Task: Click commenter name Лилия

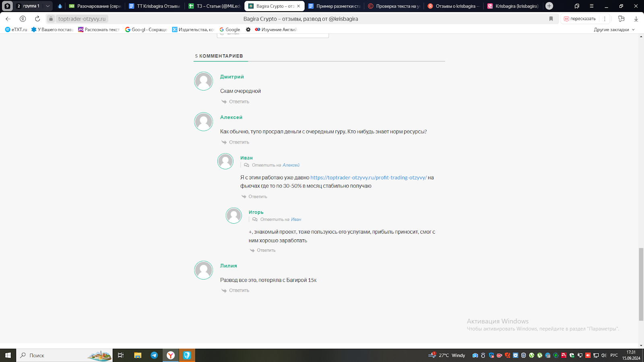Action: tap(229, 266)
